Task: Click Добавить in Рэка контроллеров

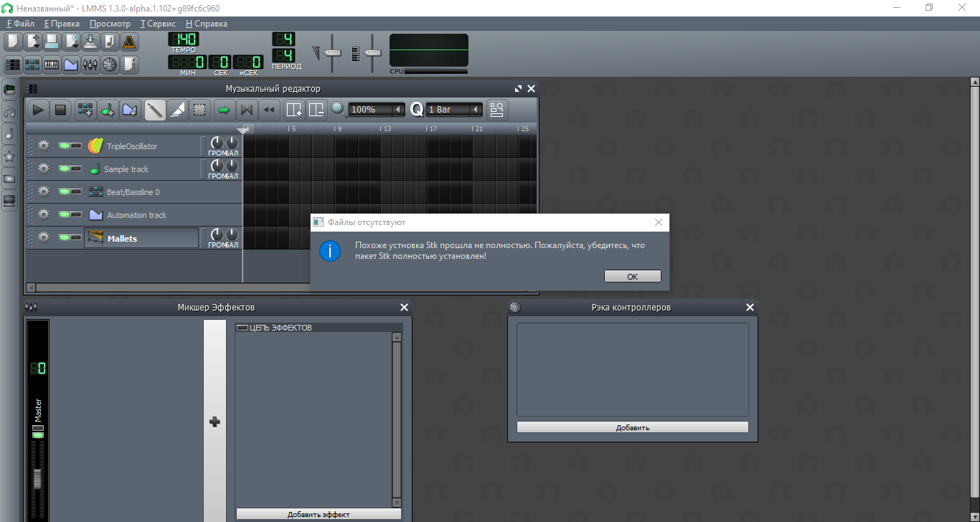Action: (632, 427)
